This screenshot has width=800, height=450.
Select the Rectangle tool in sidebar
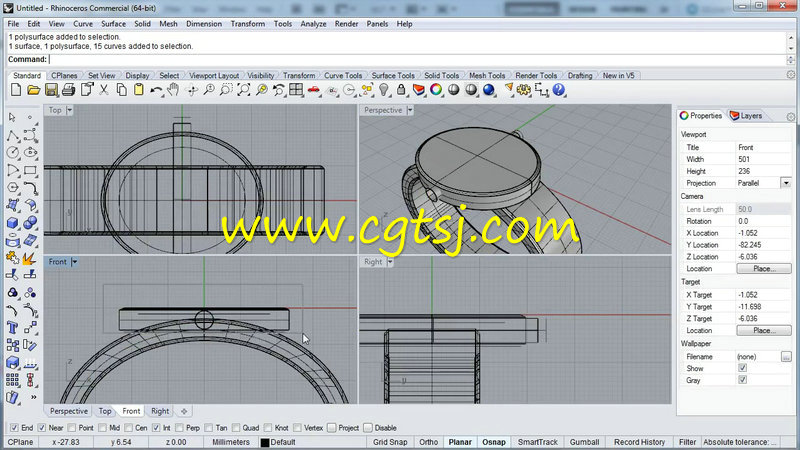[30, 170]
